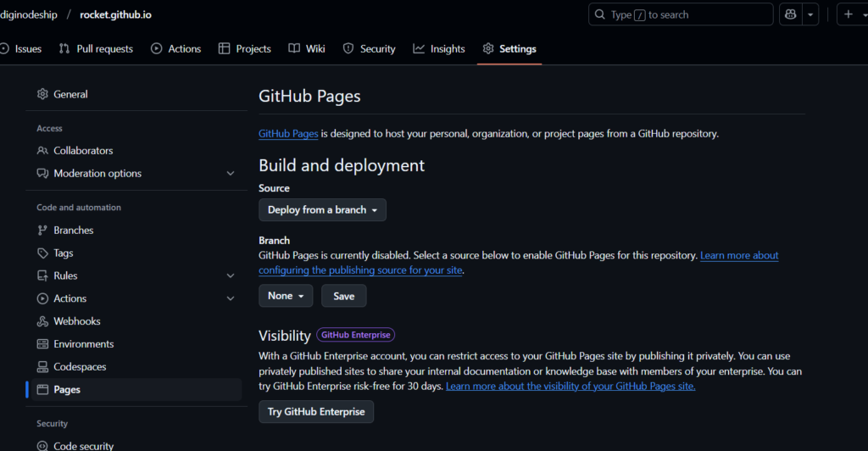The image size is (868, 451).
Task: Open the GitHub Pages documentation link
Action: (288, 134)
